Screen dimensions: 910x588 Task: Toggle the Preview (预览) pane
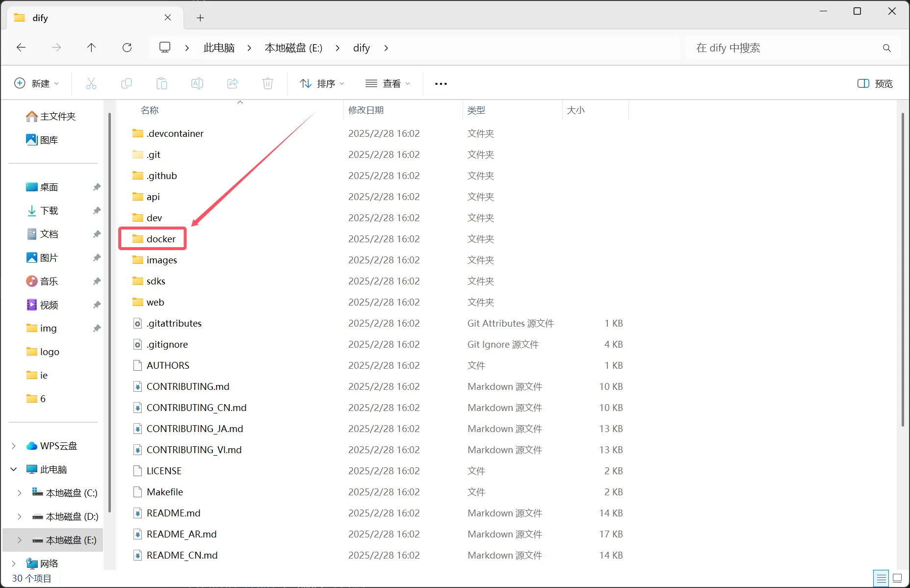coord(875,83)
